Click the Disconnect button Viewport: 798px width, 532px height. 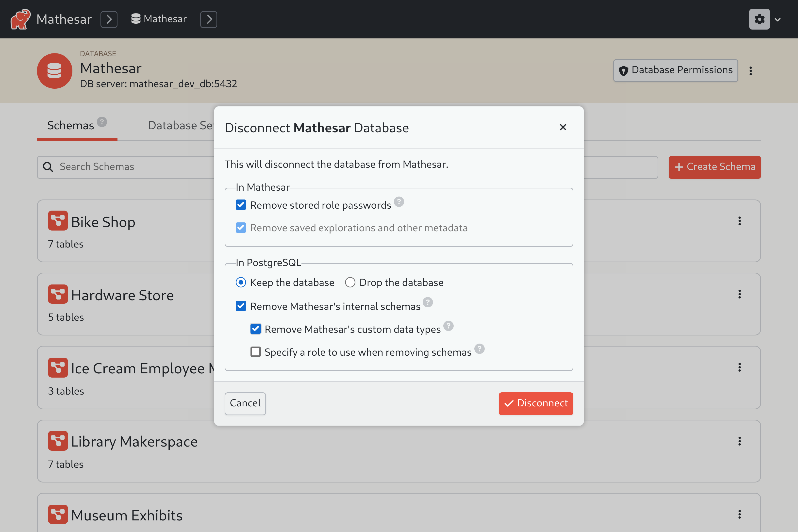click(x=535, y=403)
